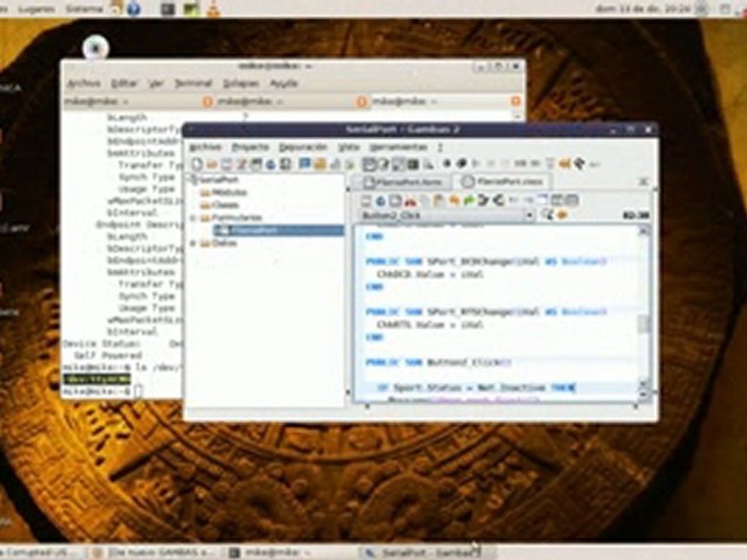The image size is (747, 560).
Task: Close the current editor tab in Gambas
Action: point(644,181)
